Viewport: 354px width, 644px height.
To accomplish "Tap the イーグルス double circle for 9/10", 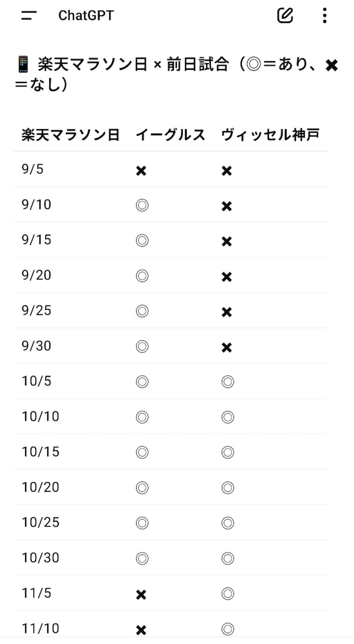I will tap(142, 205).
